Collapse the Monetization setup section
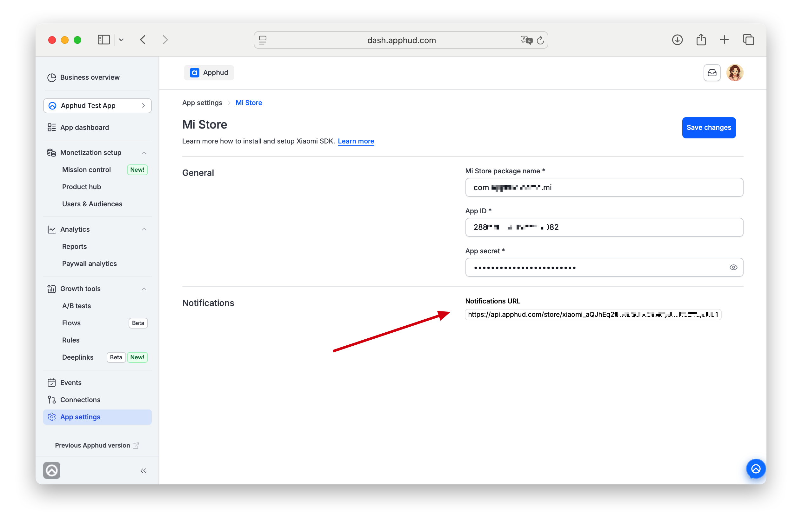802x532 pixels. click(144, 153)
